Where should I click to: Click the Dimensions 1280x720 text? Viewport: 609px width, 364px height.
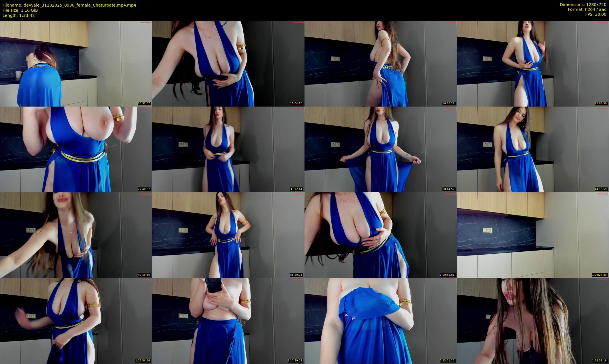click(583, 5)
